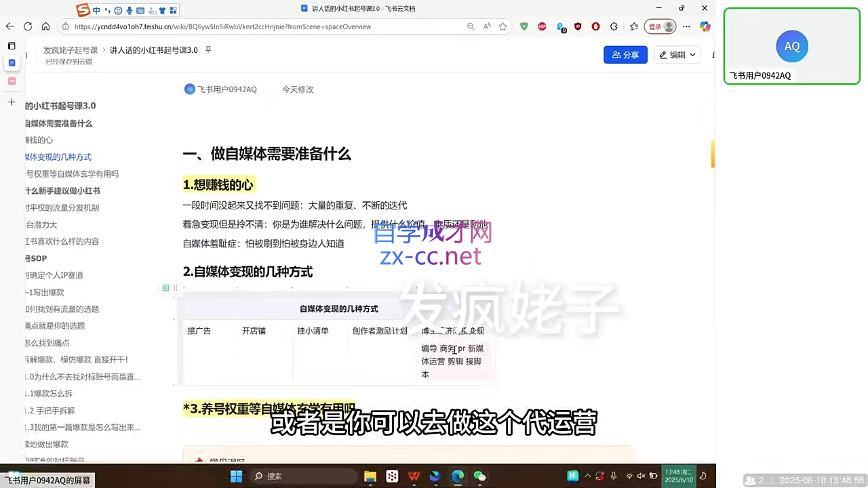Open WPS Office from the taskbar
The height and width of the screenshot is (488, 868).
[x=414, y=476]
